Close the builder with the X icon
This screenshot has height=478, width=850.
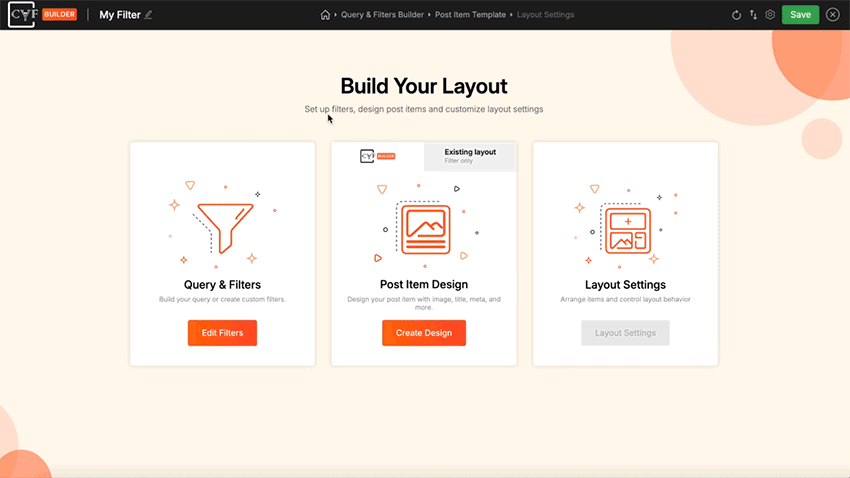tap(833, 15)
